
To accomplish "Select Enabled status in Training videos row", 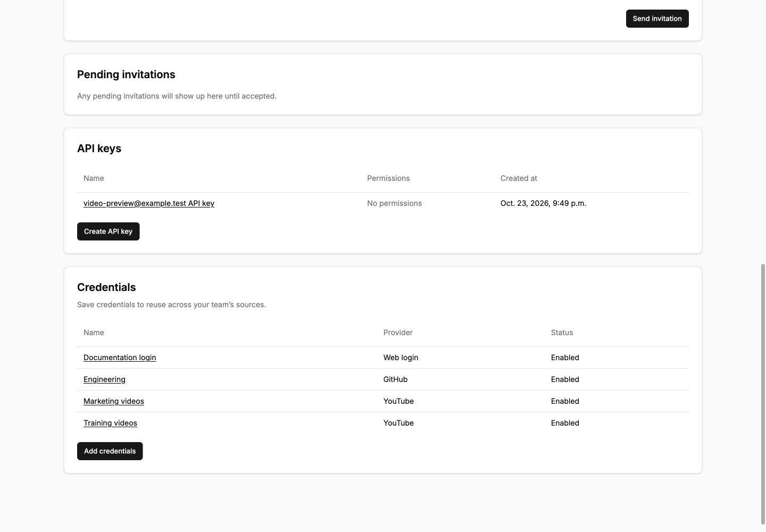I will [565, 423].
